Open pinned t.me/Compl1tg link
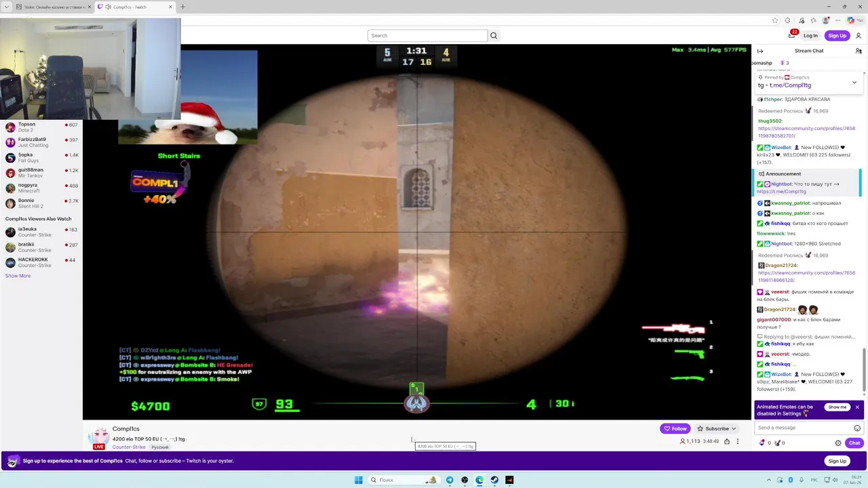The image size is (868, 488). (x=790, y=85)
